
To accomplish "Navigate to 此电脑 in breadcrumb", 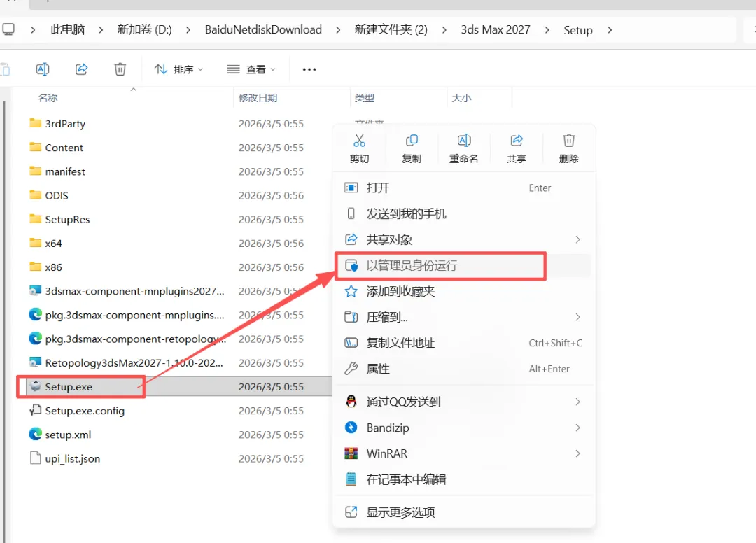I will (x=67, y=30).
